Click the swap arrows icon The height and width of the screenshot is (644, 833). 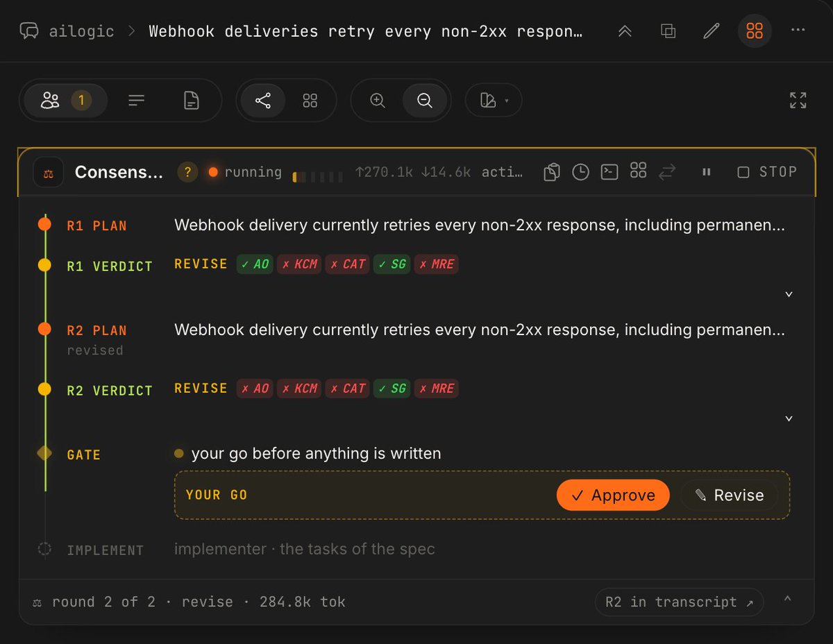(667, 172)
